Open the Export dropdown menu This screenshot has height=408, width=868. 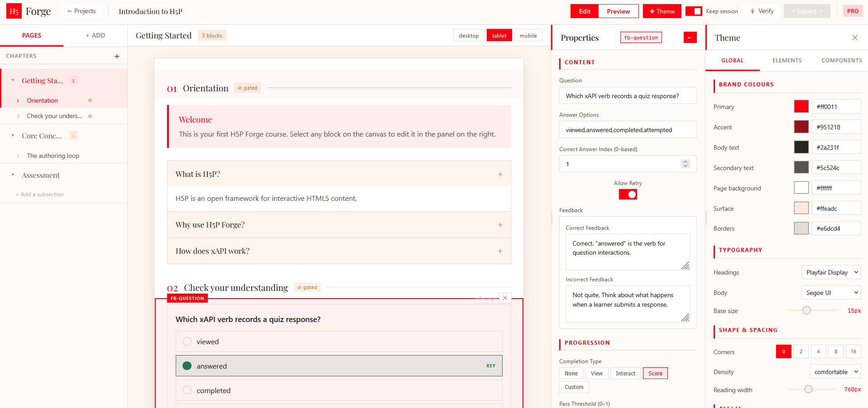[807, 11]
